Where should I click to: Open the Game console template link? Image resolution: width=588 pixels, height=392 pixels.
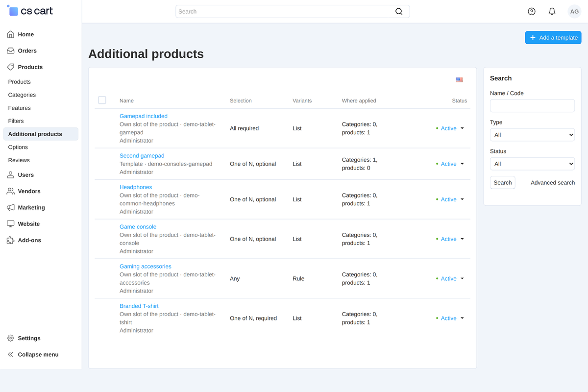138,227
